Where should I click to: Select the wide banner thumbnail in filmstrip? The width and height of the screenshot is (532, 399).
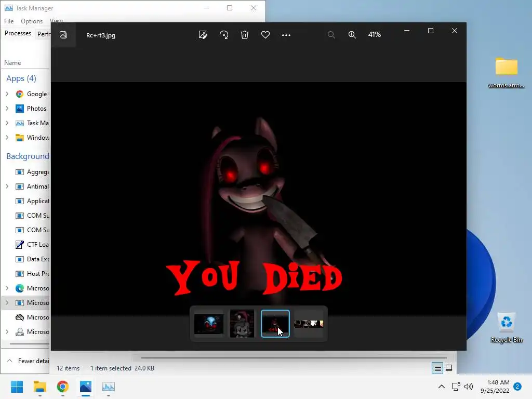click(309, 324)
